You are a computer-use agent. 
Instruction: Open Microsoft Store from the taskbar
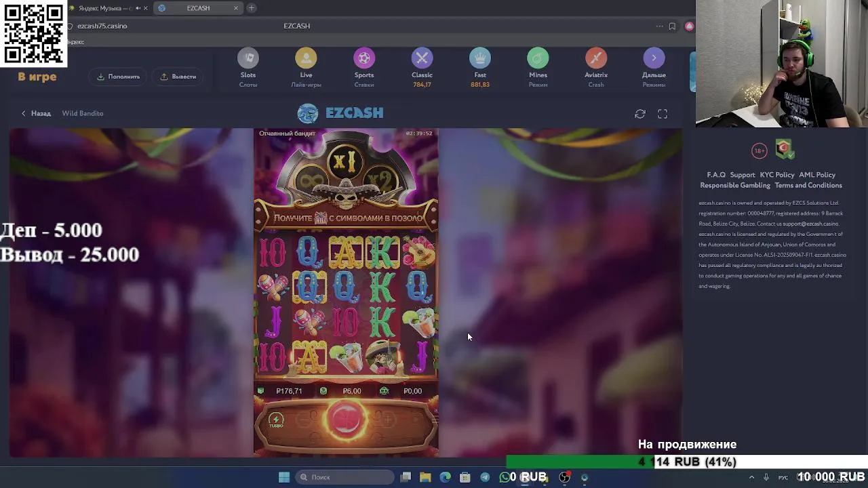[465, 477]
